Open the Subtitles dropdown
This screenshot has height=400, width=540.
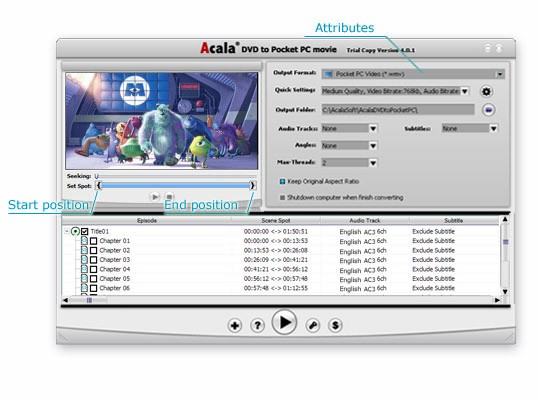494,129
